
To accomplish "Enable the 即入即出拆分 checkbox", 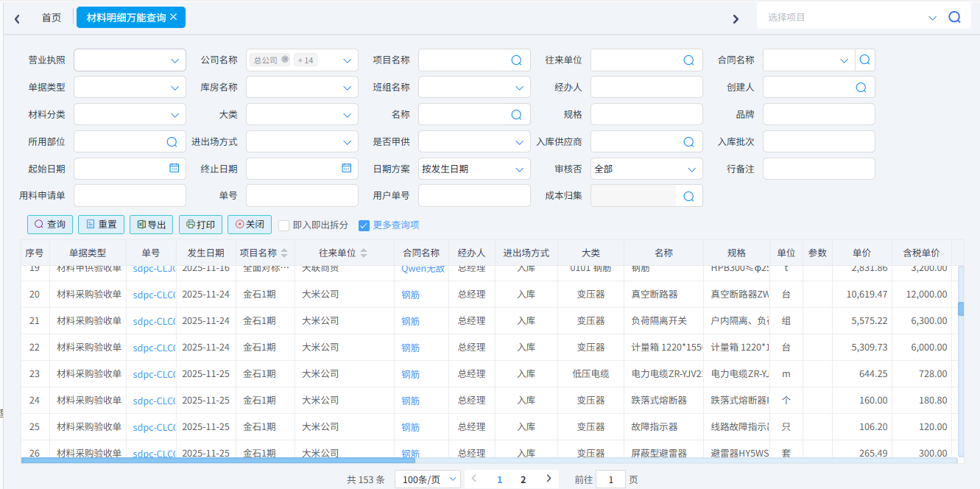I will coord(283,225).
